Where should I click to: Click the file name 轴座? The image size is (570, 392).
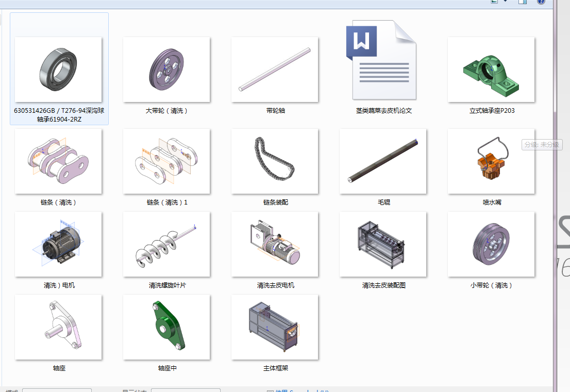(x=59, y=368)
